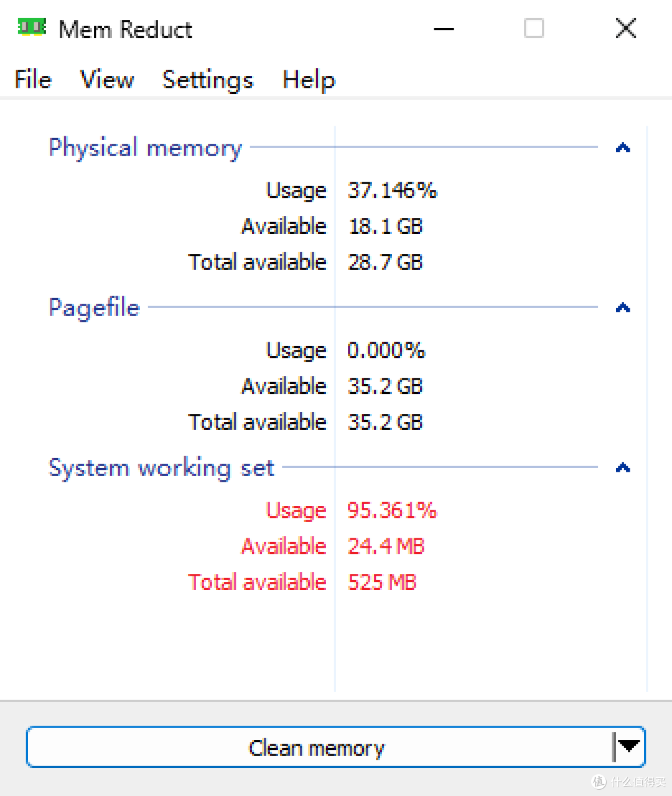Select pagefile Available 35.2 GB value
Screen dimensions: 672x796
point(385,386)
